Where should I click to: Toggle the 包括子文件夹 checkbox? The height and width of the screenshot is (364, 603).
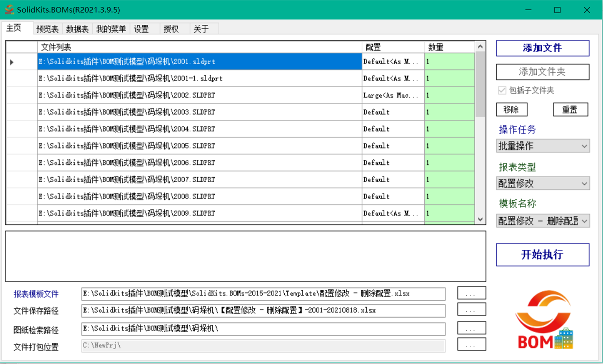[501, 90]
